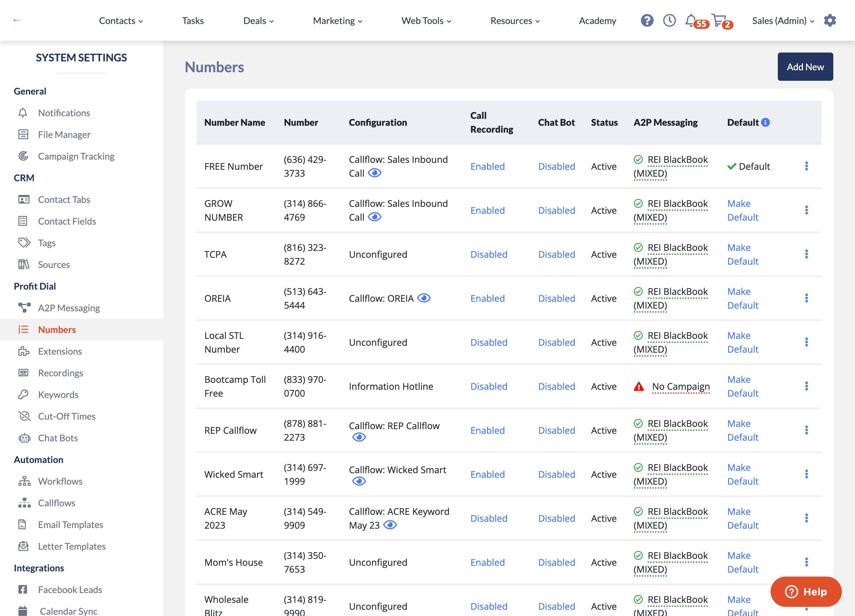The width and height of the screenshot is (855, 616).
Task: Open the shopping cart icon with 2 badge
Action: click(x=722, y=21)
